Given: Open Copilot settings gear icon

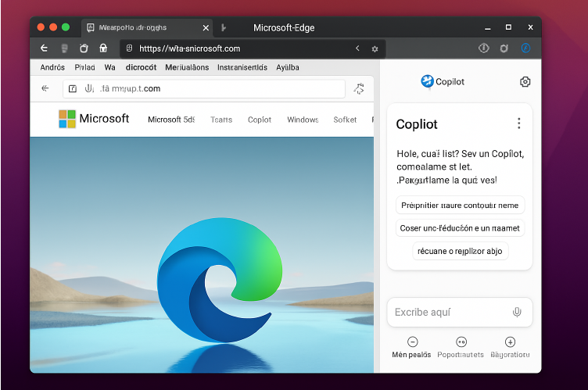Looking at the screenshot, I should 525,82.
